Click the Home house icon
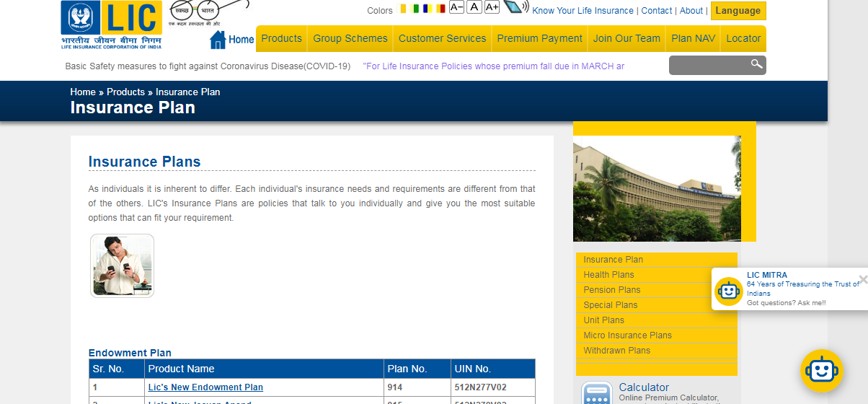This screenshot has width=868, height=404. [218, 40]
